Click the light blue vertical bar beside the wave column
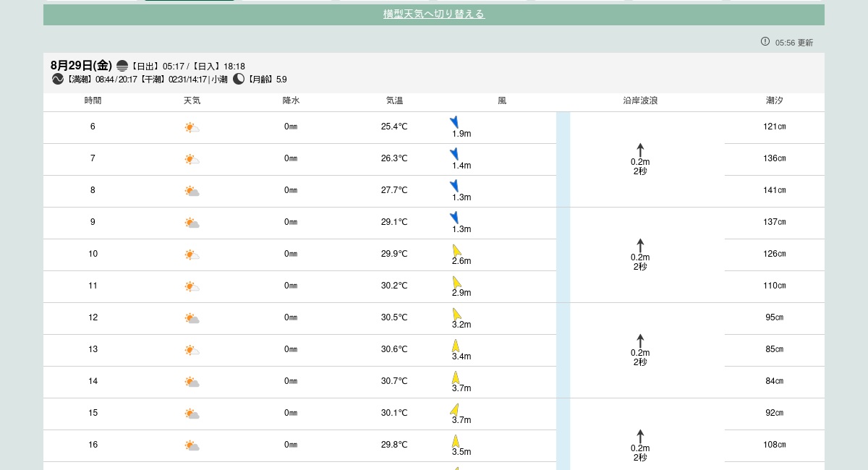The height and width of the screenshot is (470, 868). (x=563, y=289)
